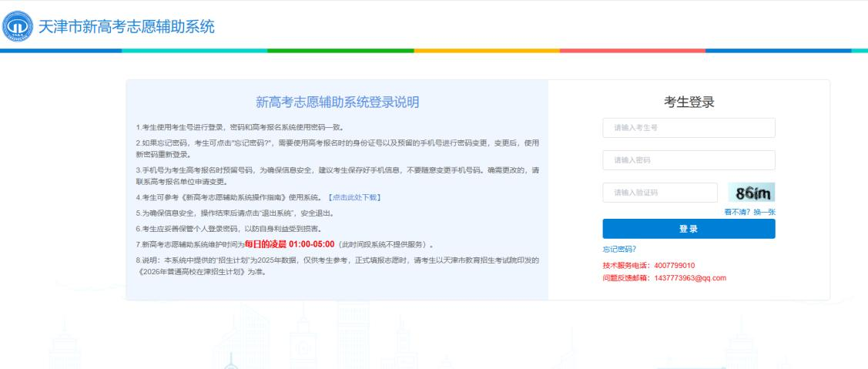This screenshot has height=369, width=868.
Task: Click the 86im captcha image
Action: pos(752,193)
